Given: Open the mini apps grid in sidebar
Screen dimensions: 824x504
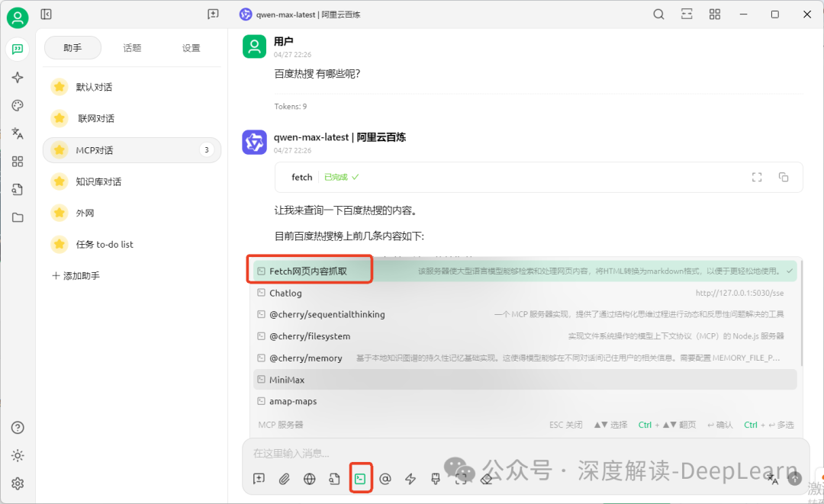Looking at the screenshot, I should point(18,162).
